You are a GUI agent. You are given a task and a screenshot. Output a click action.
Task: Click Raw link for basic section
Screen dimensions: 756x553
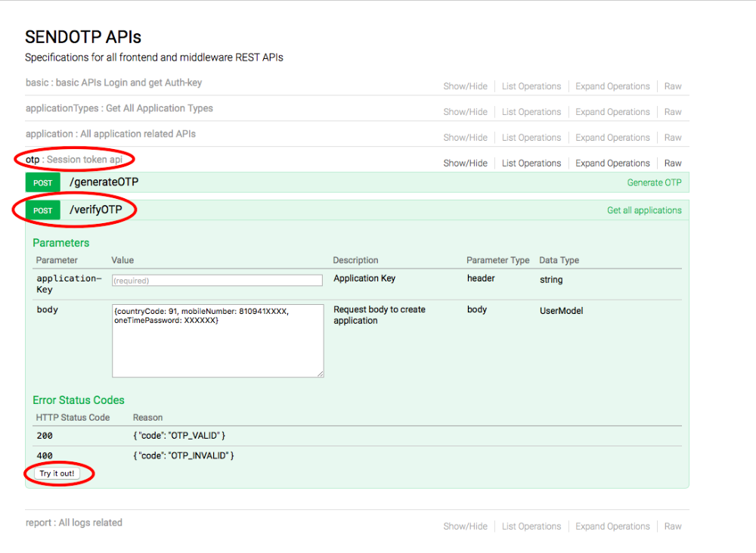coord(673,86)
